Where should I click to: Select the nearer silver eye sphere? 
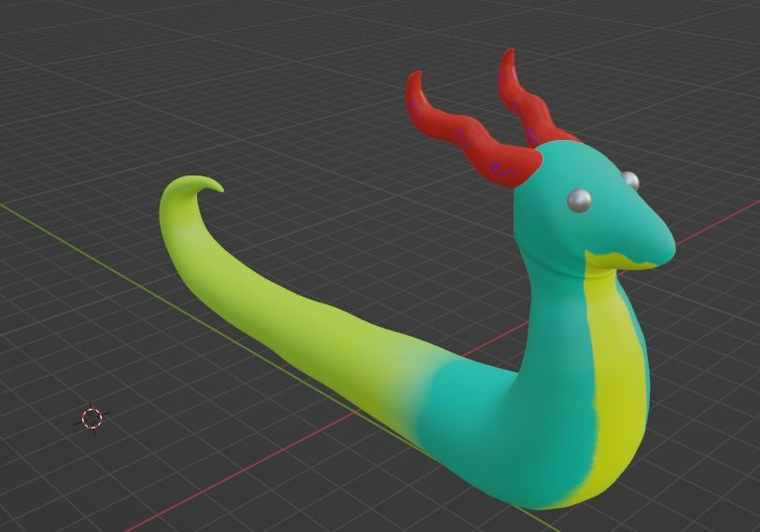579,200
